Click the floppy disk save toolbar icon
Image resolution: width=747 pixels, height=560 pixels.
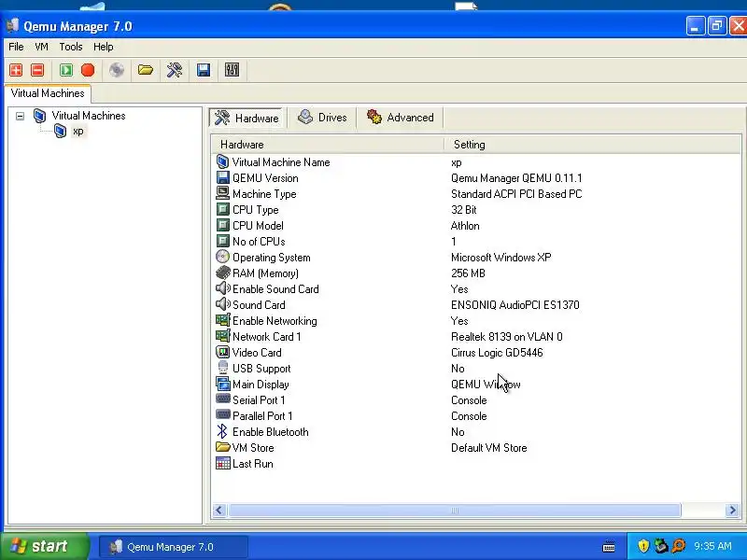204,70
